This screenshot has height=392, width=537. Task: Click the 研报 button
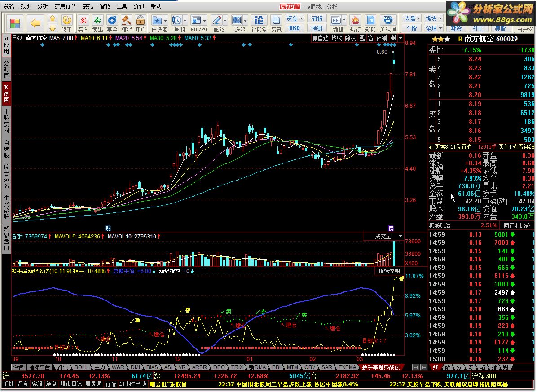(x=317, y=18)
